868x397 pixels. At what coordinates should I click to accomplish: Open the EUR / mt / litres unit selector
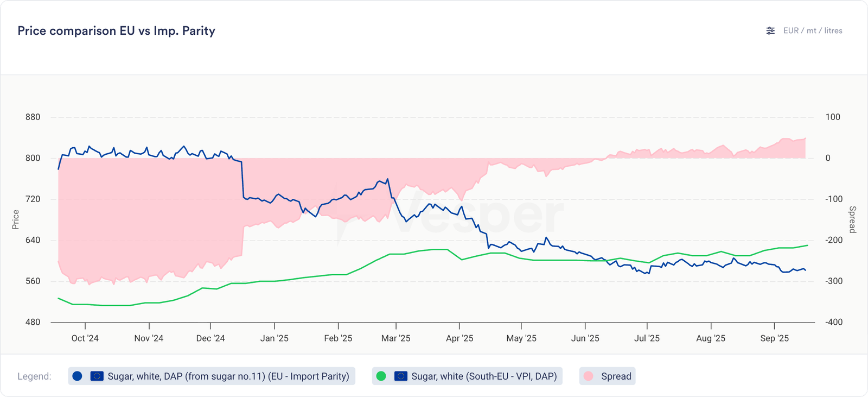pos(812,31)
